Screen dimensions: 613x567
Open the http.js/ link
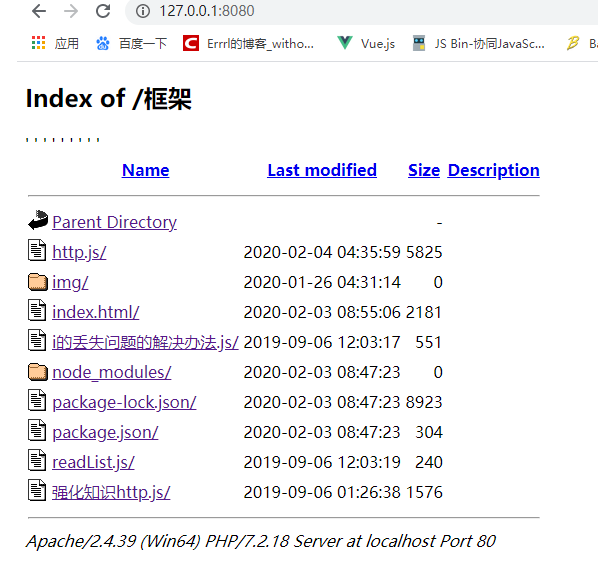[x=79, y=252]
